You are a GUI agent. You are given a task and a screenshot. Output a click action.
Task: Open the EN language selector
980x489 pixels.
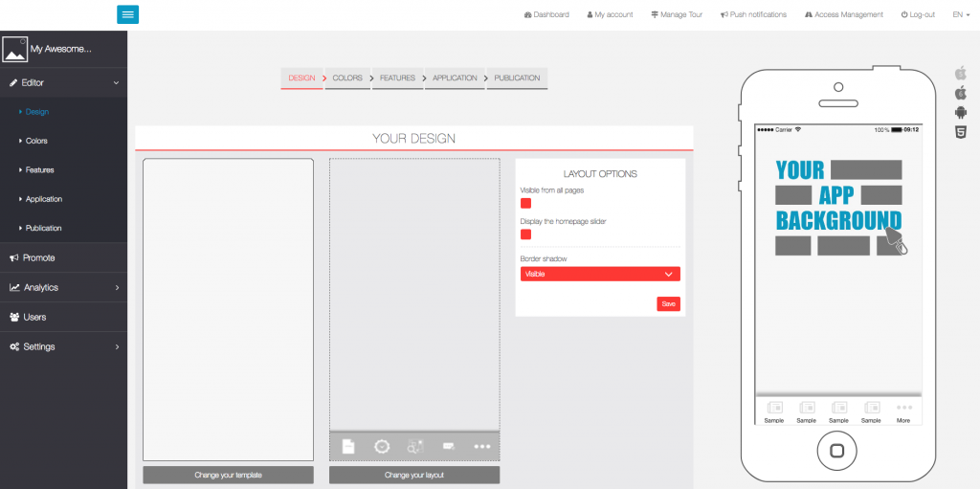click(x=961, y=14)
